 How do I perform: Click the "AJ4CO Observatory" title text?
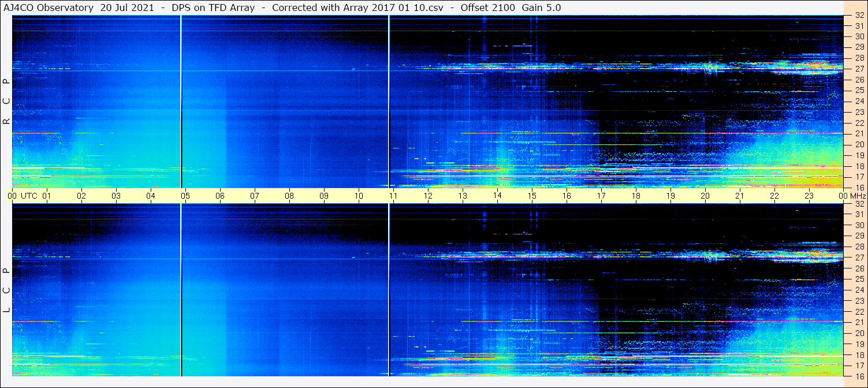(50, 8)
